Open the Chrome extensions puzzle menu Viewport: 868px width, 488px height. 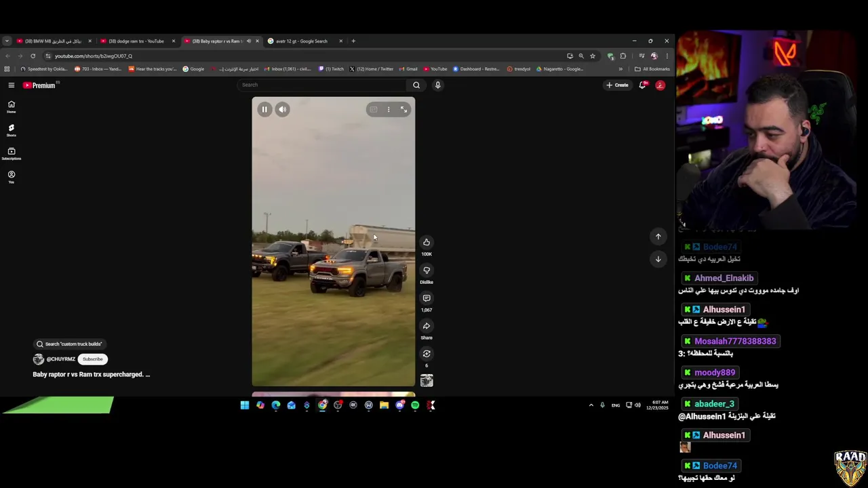coord(623,56)
